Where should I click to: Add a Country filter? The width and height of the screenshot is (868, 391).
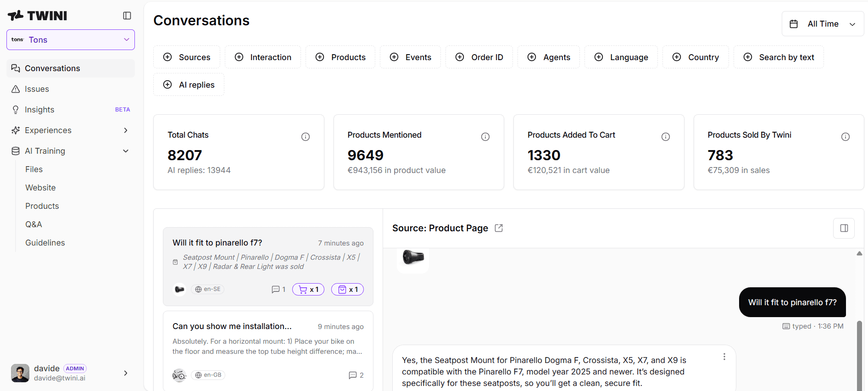(x=696, y=57)
